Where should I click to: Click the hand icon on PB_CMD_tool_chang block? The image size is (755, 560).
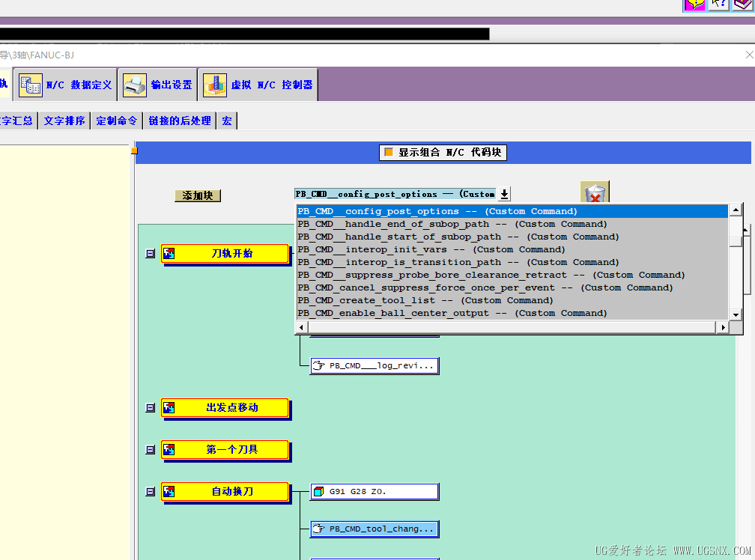pos(318,529)
